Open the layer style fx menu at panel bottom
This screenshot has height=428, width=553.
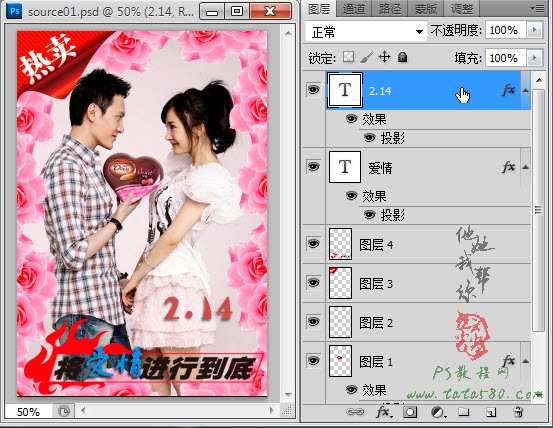pyautogui.click(x=383, y=411)
